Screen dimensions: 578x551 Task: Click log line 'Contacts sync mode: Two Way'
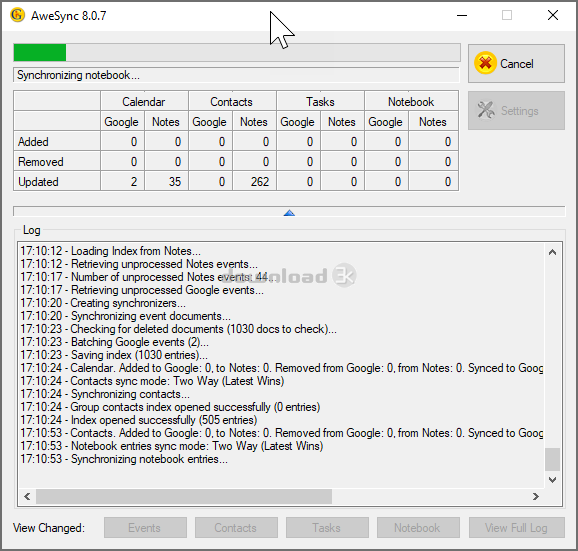coord(152,381)
